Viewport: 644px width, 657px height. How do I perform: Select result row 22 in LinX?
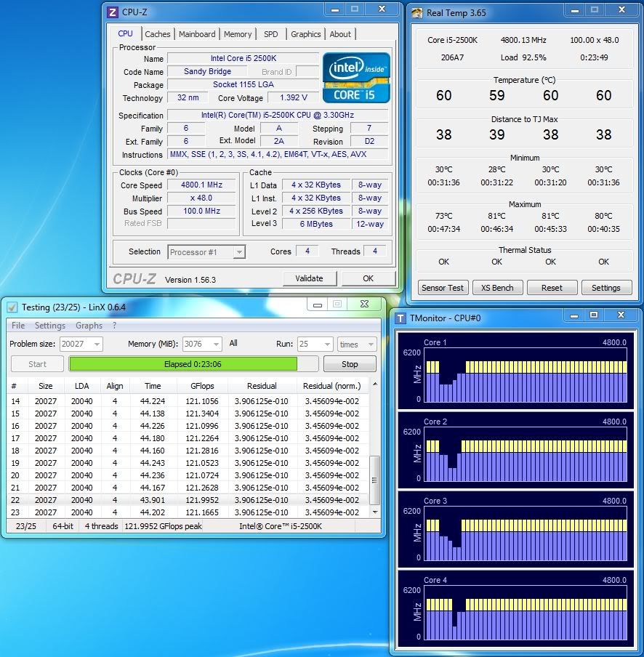(188, 500)
